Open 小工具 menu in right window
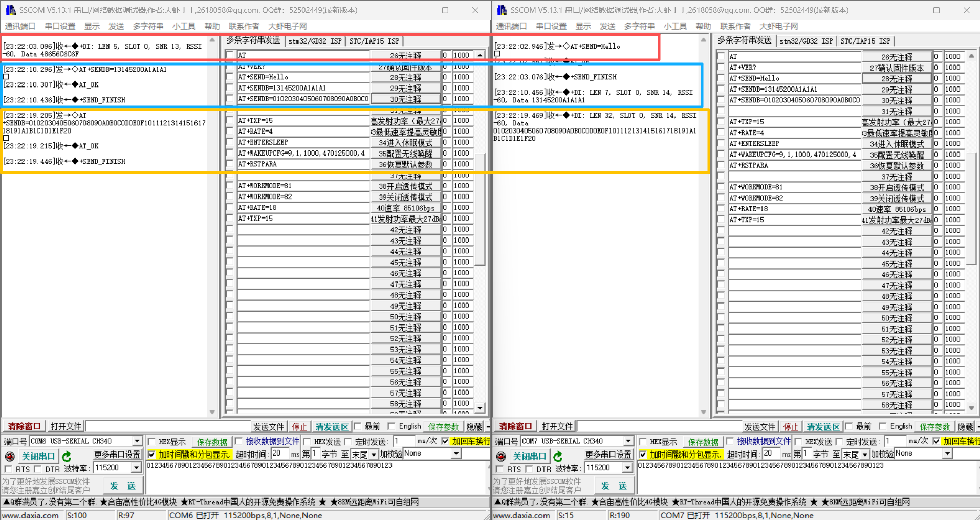The image size is (980, 520). coord(675,26)
